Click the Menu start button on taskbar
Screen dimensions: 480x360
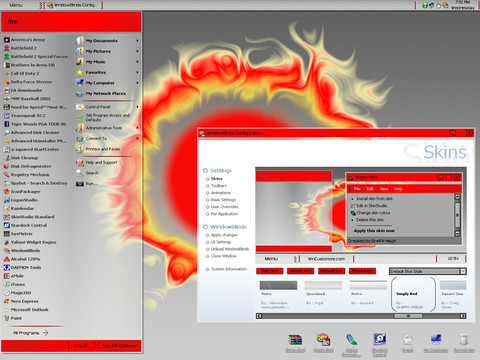tap(16, 5)
